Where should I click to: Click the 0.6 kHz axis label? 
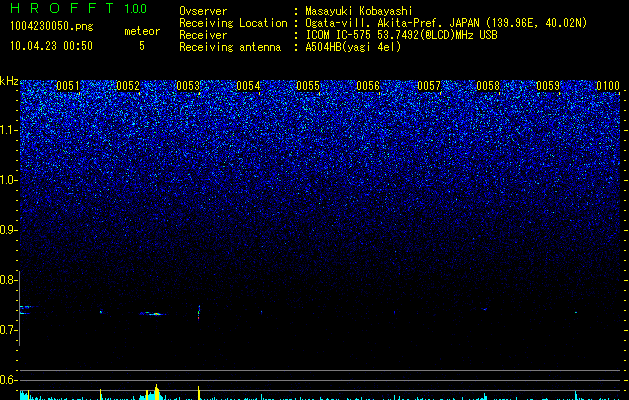[8, 380]
